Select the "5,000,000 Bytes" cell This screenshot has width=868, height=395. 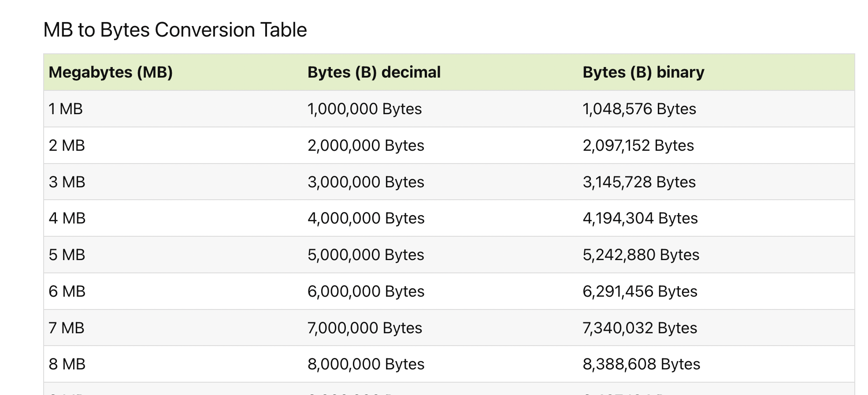pos(366,255)
